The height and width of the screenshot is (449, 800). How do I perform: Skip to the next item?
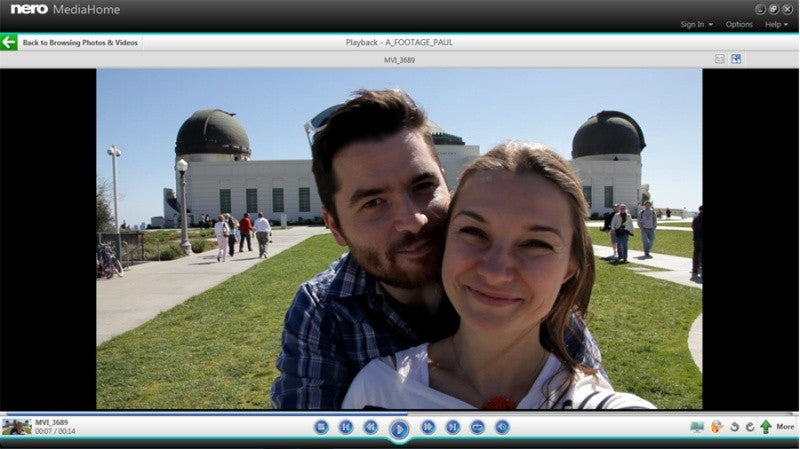tap(453, 427)
